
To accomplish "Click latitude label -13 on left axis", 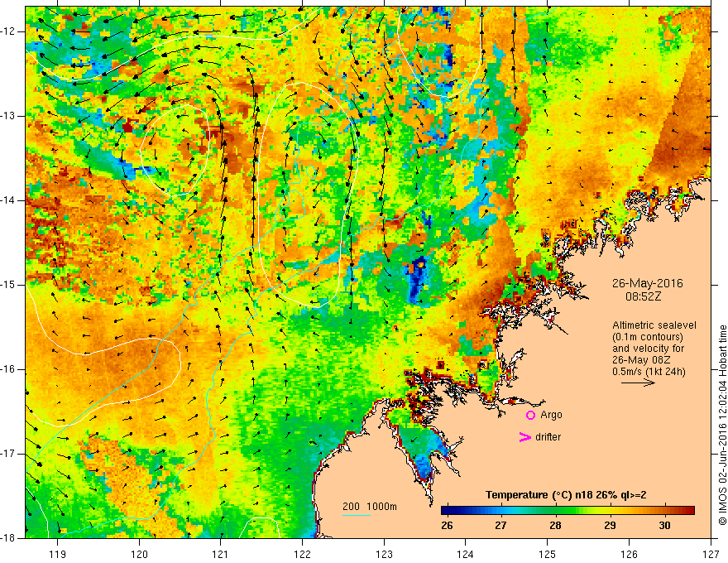I will pos(9,116).
